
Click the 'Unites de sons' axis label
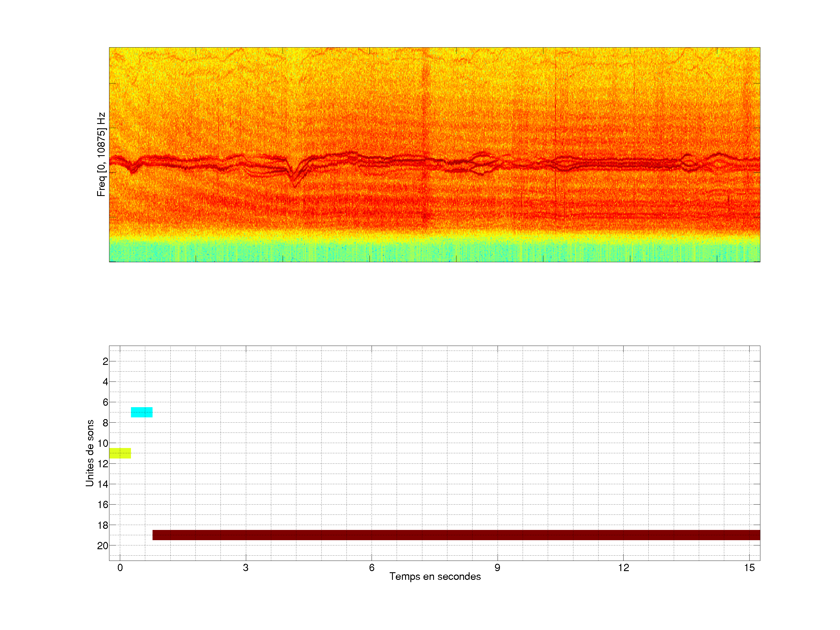[x=90, y=453]
